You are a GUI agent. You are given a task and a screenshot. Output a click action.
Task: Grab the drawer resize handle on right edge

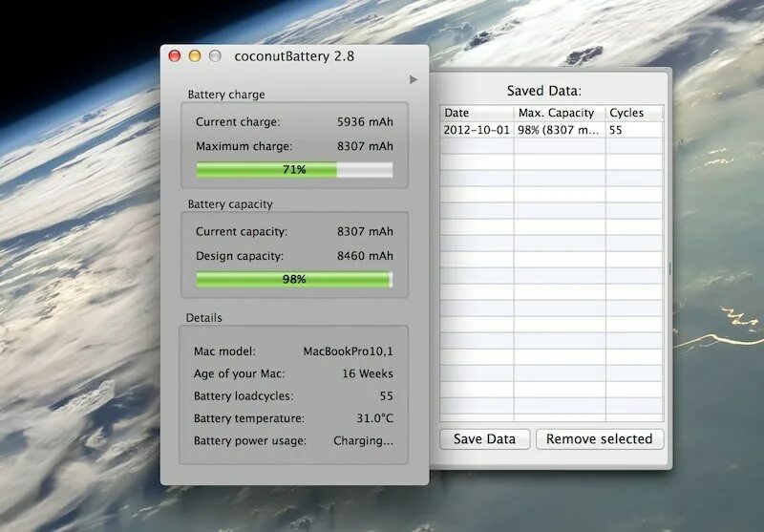pyautogui.click(x=670, y=268)
